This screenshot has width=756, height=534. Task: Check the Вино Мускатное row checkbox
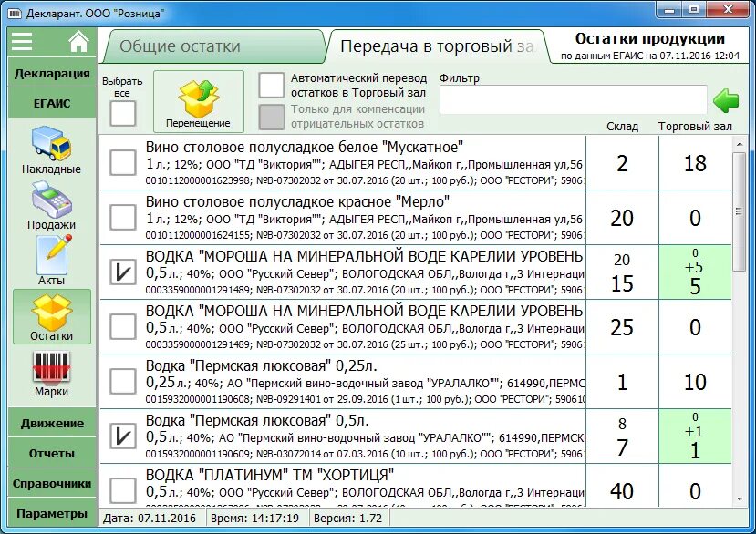click(x=121, y=163)
